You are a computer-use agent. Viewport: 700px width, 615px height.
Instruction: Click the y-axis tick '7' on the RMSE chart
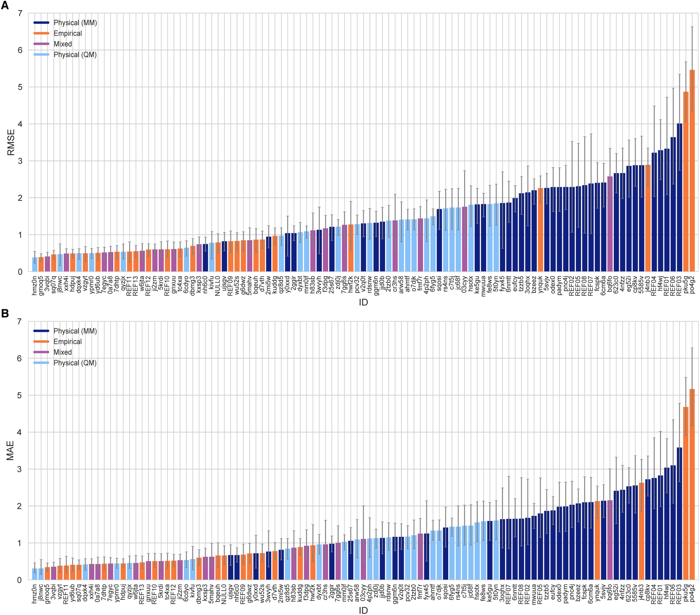tap(20, 13)
